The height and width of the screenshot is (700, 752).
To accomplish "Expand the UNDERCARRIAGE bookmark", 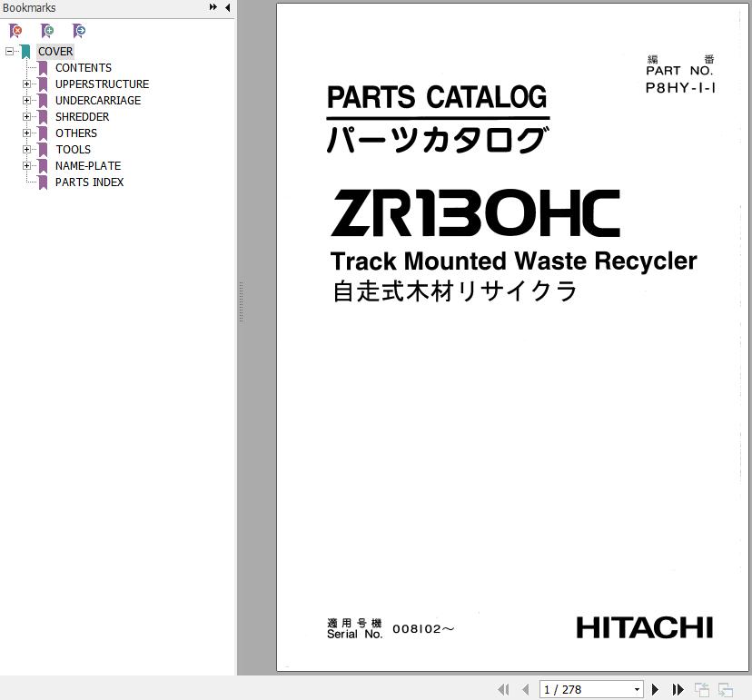I will click(x=26, y=100).
